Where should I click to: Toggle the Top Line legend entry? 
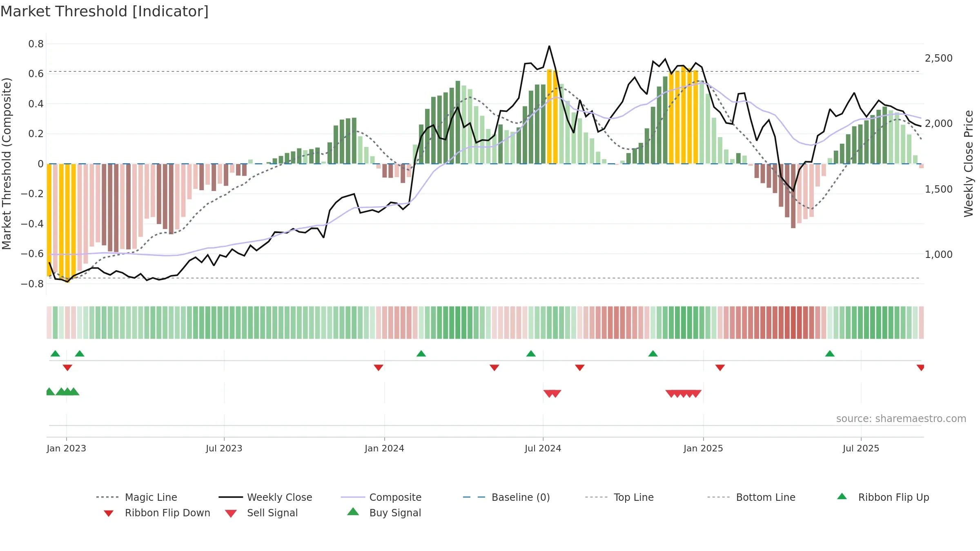point(619,497)
